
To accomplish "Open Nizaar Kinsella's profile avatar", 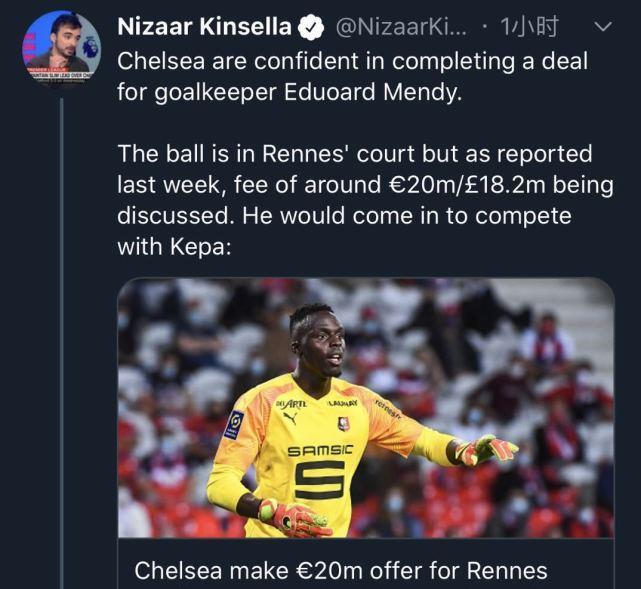I will coord(61,48).
